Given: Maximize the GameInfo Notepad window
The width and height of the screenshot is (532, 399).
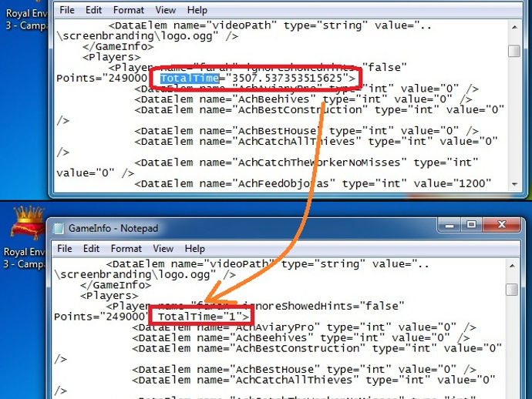Looking at the screenshot, I should [471, 225].
